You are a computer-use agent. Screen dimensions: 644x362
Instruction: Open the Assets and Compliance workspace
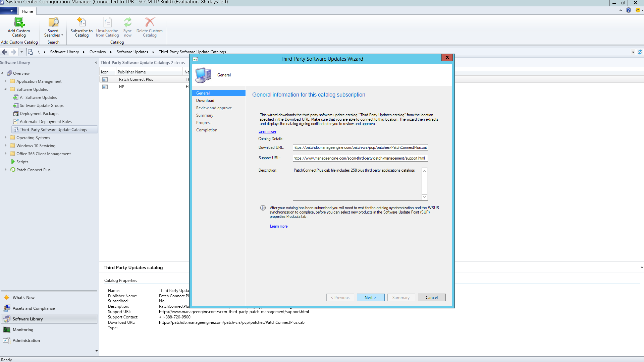34,308
